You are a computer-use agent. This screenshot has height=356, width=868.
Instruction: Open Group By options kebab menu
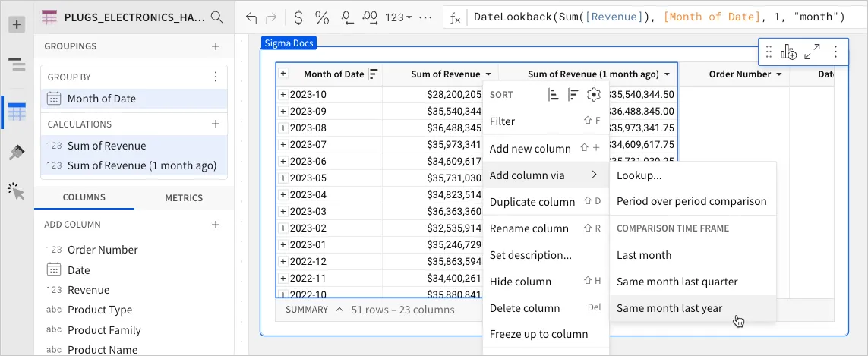pyautogui.click(x=216, y=77)
